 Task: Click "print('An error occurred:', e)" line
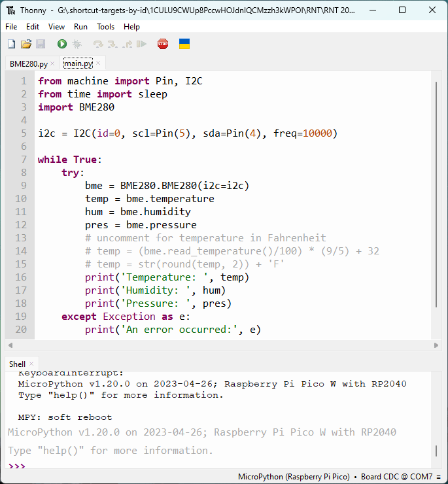[173, 330]
